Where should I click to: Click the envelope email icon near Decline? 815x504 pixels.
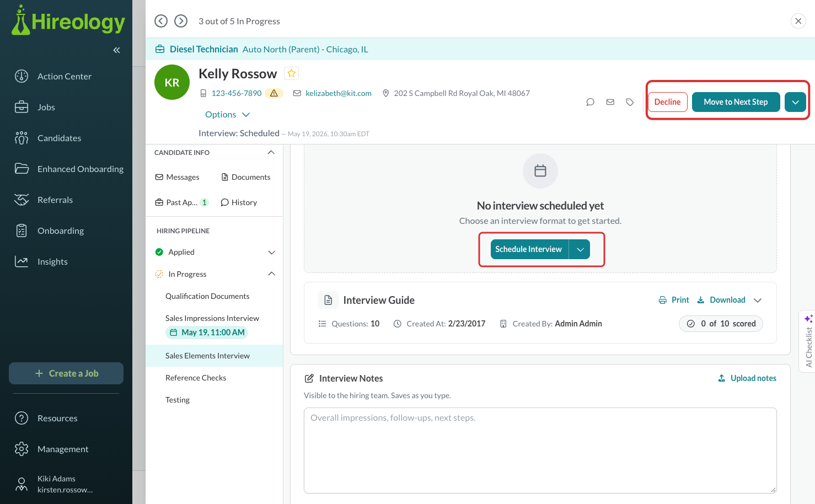coord(610,102)
